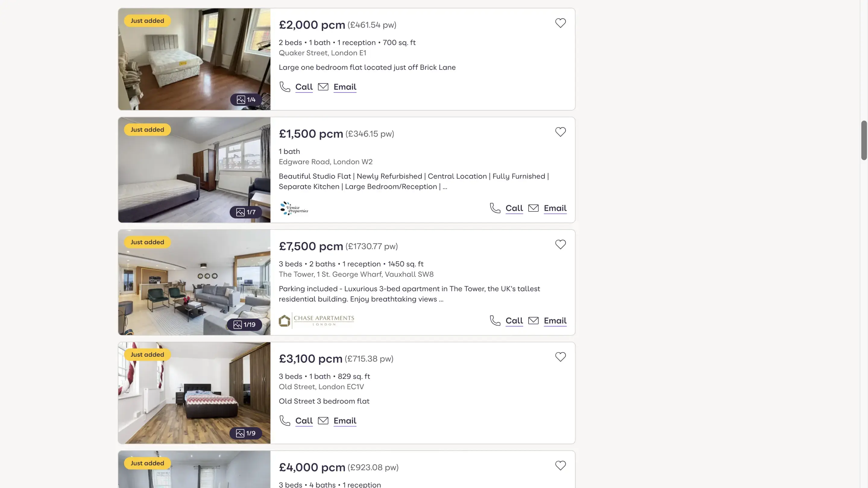Screen dimensions: 868x488
Task: Click envelope icon on Old Street listing
Action: click(x=323, y=421)
